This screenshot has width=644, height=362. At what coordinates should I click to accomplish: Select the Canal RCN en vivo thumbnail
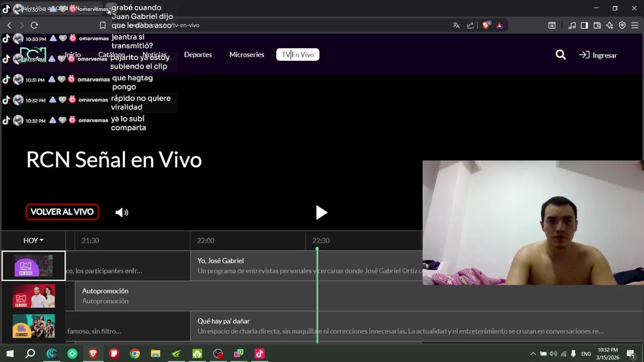(x=34, y=265)
